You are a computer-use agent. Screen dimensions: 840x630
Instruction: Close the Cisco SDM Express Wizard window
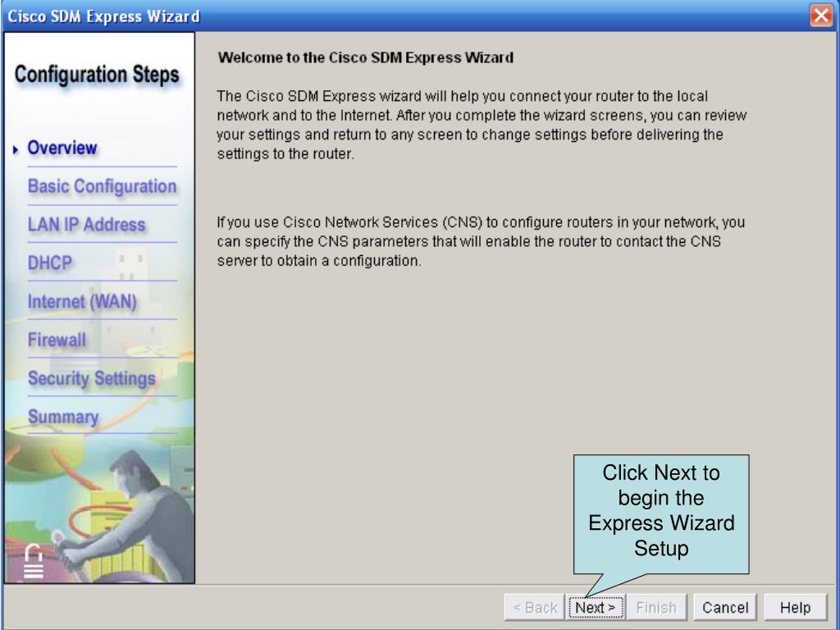(821, 15)
